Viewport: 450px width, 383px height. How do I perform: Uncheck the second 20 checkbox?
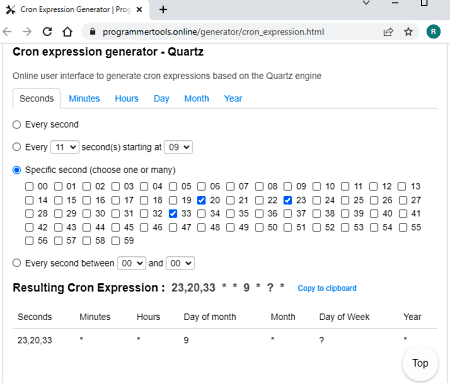201,200
